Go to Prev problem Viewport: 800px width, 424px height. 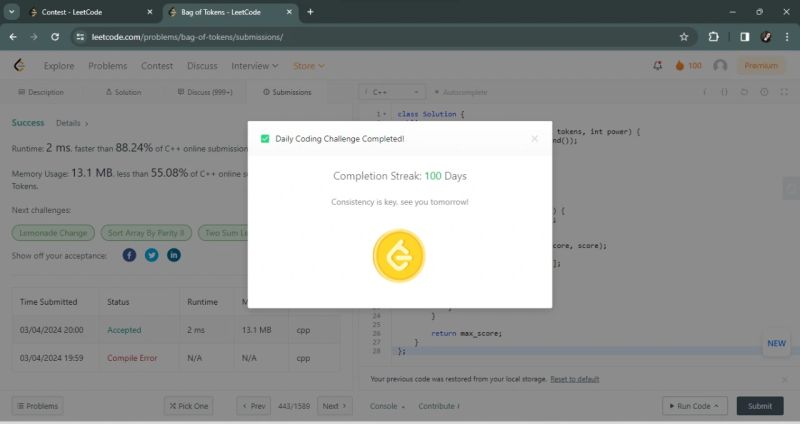click(254, 406)
